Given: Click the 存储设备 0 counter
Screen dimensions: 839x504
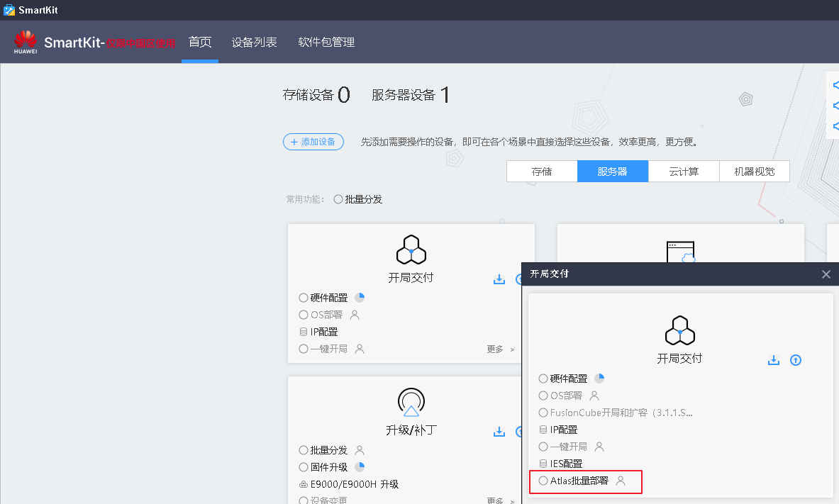Looking at the screenshot, I should pyautogui.click(x=316, y=95).
